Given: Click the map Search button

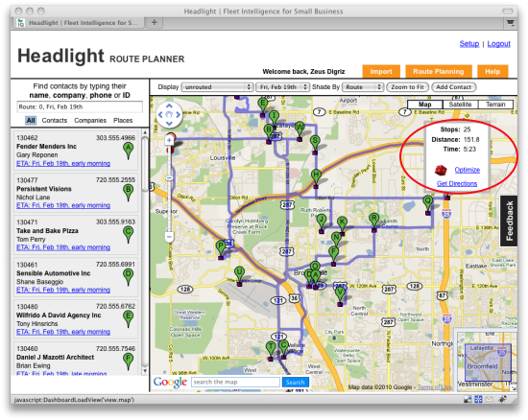Looking at the screenshot, I should (296, 383).
